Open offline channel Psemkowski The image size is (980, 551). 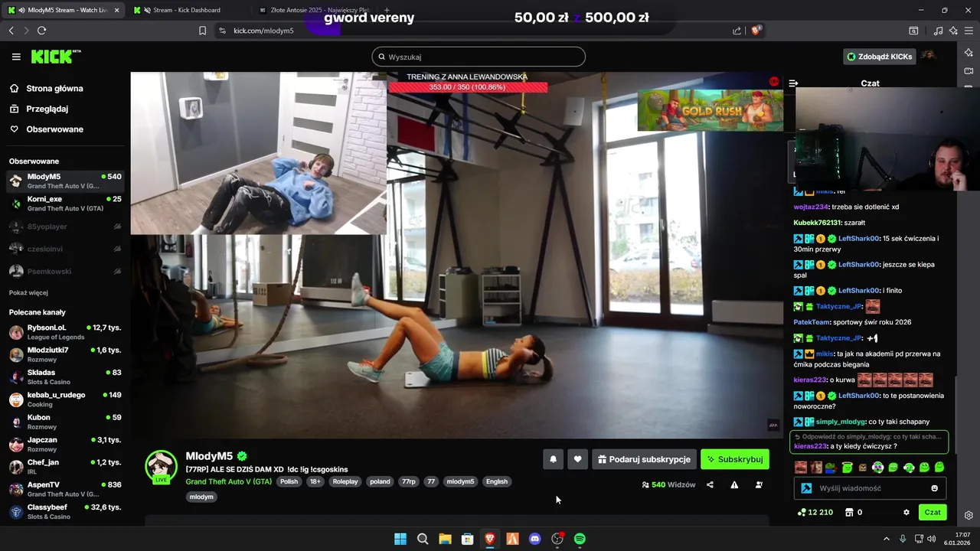(x=65, y=271)
